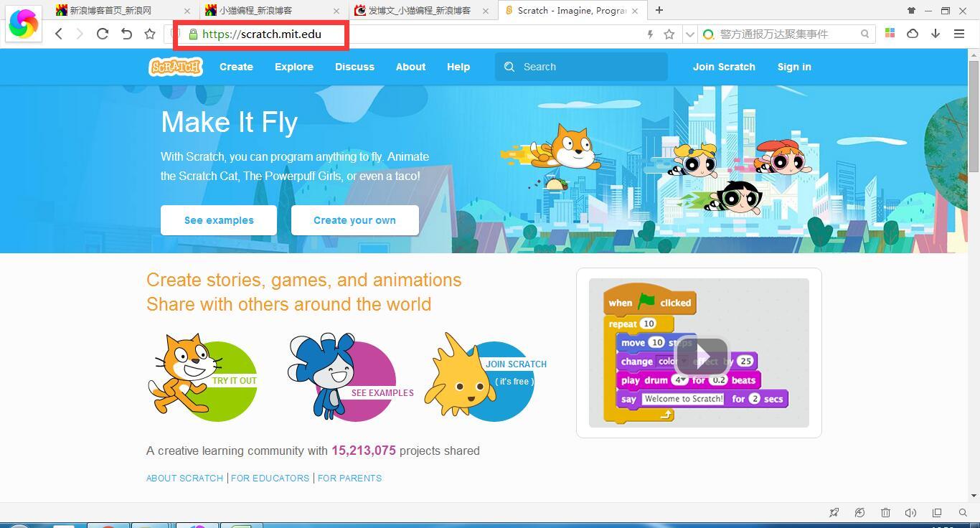Open a new tab with plus button
The height and width of the screenshot is (528, 980).
659,10
